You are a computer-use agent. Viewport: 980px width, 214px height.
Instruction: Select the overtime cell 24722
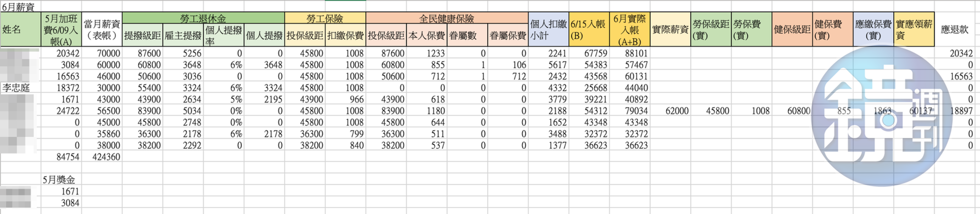61,111
